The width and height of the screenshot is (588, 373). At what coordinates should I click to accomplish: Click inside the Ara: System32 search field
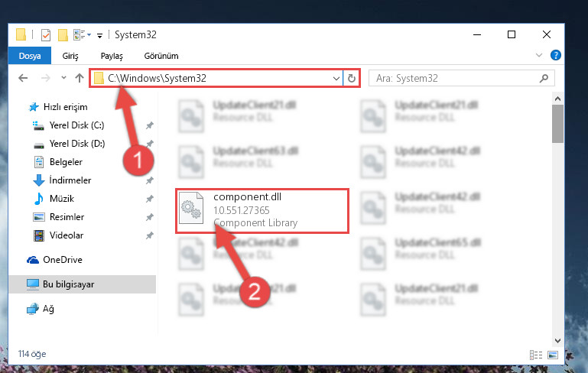pyautogui.click(x=456, y=78)
